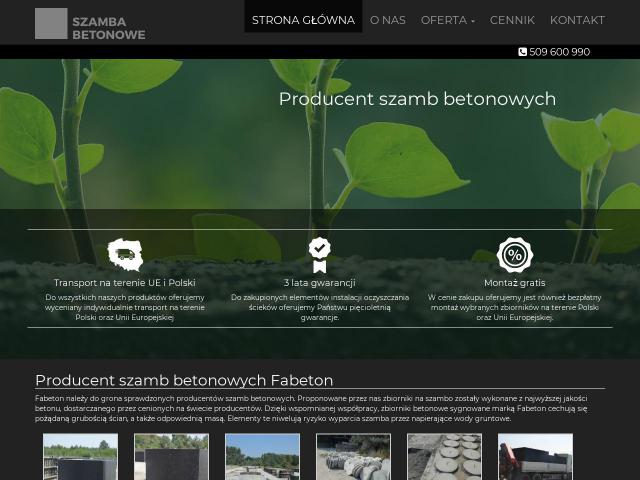Click the gray square site logo
The height and width of the screenshot is (480, 640).
[51, 24]
